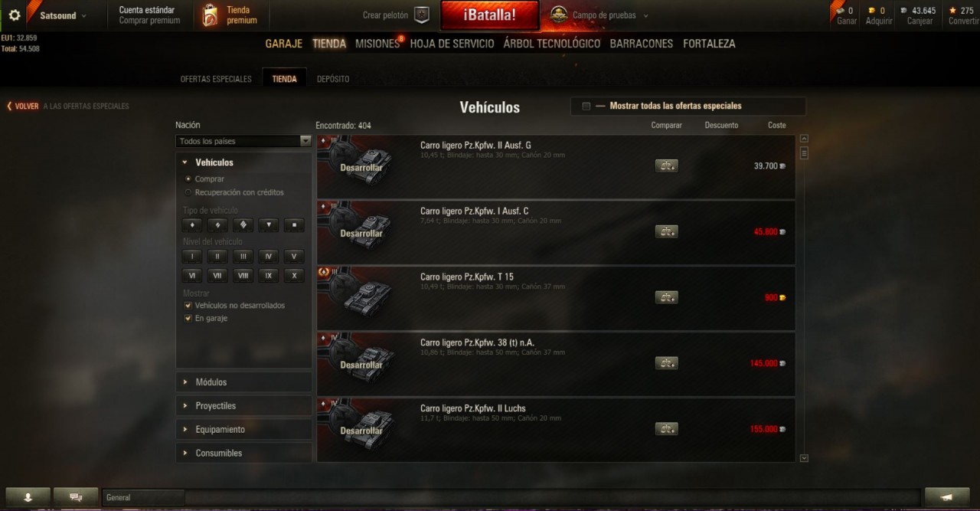Click the red ¡Batalla! button
This screenshot has height=511, width=980.
[x=489, y=15]
